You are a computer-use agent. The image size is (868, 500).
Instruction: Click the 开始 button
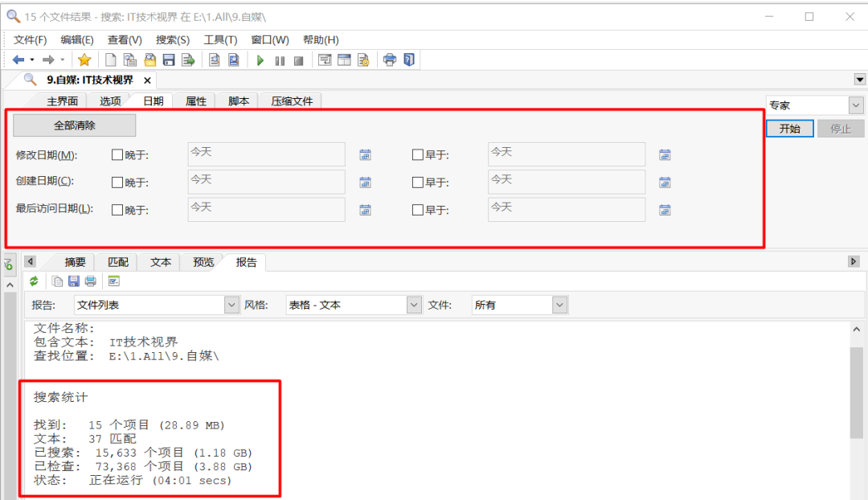[790, 129]
